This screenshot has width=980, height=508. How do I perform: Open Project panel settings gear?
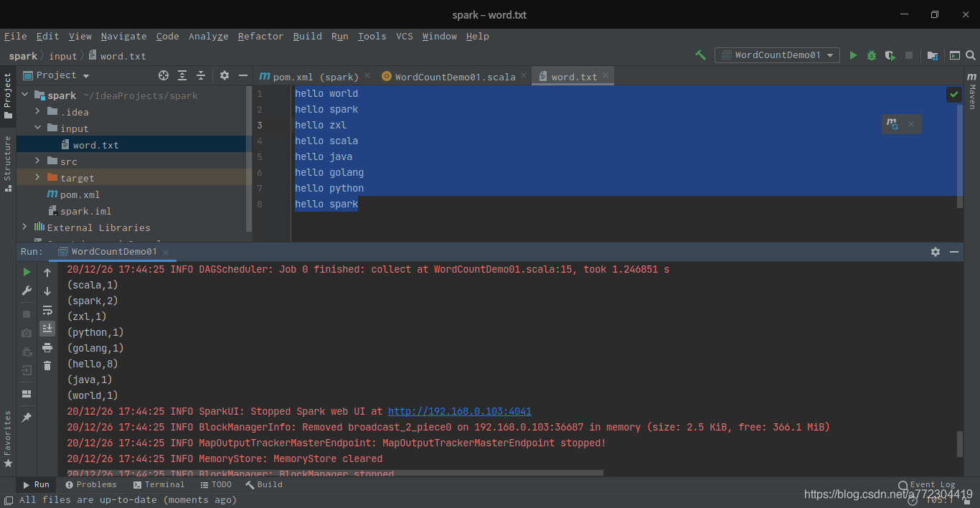point(225,75)
